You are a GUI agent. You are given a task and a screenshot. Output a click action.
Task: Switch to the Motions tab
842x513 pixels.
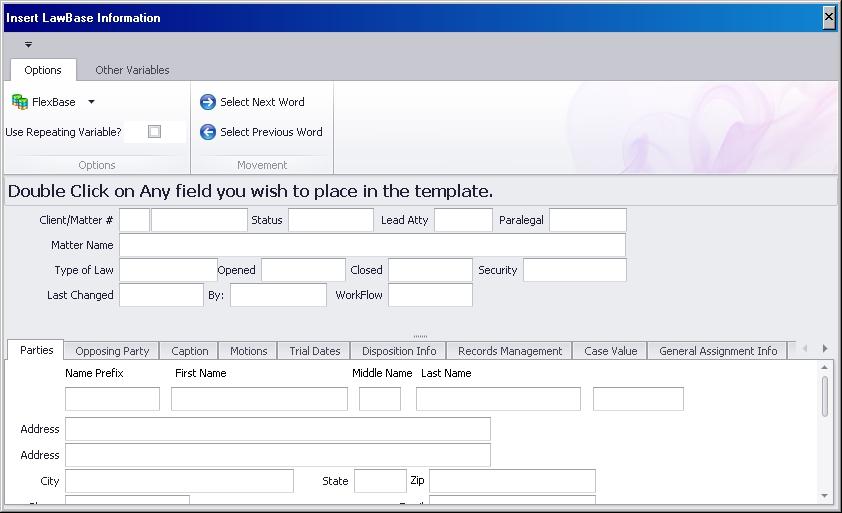(249, 351)
